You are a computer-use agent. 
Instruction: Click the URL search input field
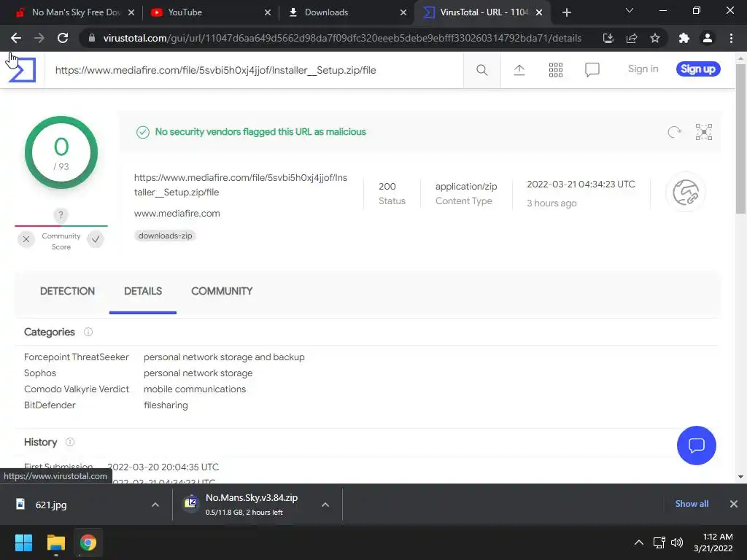pos(252,70)
